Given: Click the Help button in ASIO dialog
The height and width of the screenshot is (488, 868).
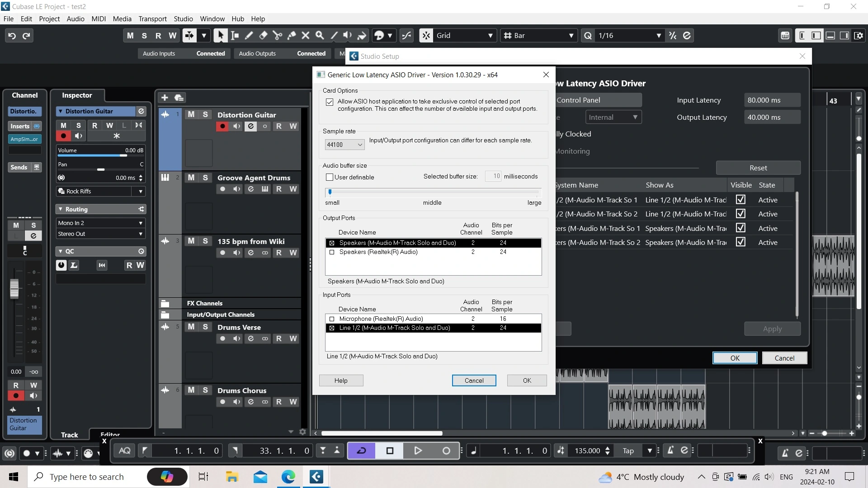Looking at the screenshot, I should click(x=341, y=380).
